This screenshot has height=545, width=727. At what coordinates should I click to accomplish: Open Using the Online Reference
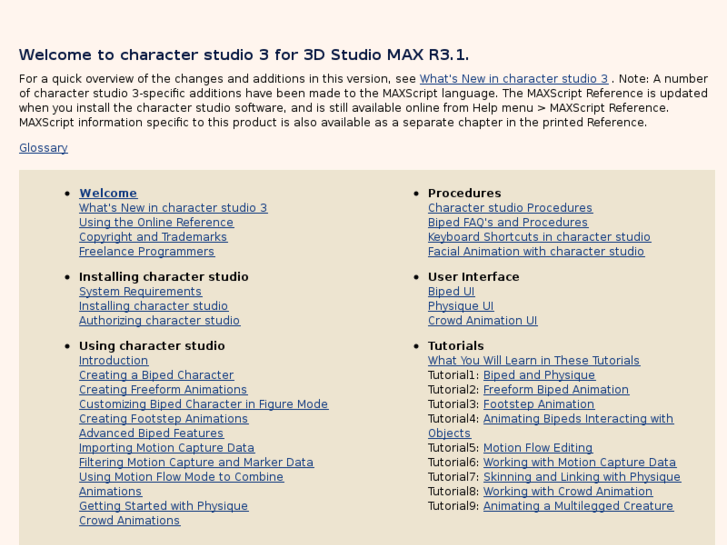coord(156,222)
